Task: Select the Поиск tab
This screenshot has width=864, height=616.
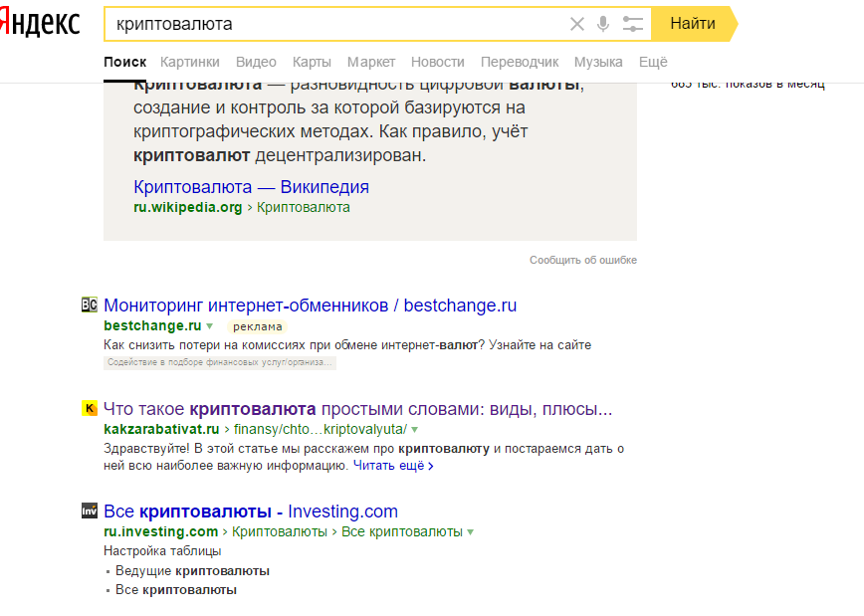Action: [125, 62]
